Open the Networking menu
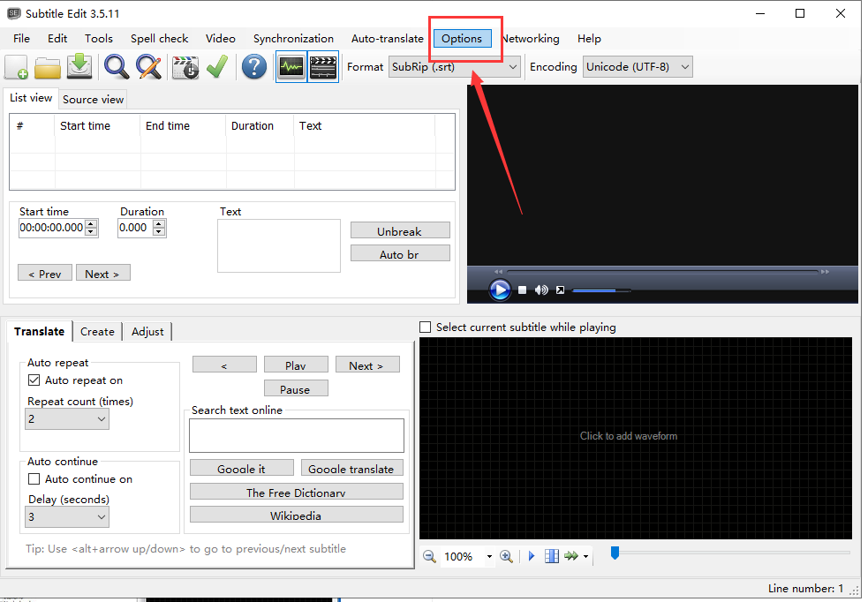 [x=531, y=39]
